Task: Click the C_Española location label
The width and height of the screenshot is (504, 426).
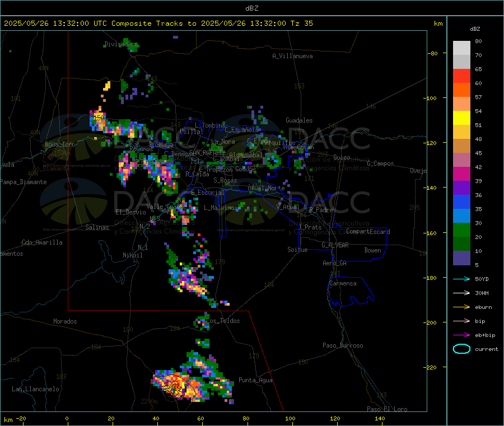Action: coord(241,130)
